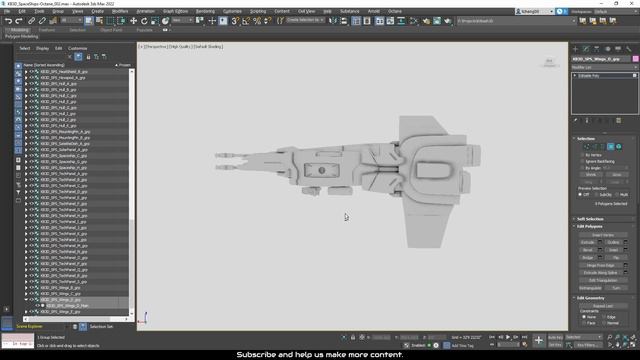Open the Utilities tab in command panel
Image resolution: width=640 pixels, height=360 pixels.
point(629,49)
